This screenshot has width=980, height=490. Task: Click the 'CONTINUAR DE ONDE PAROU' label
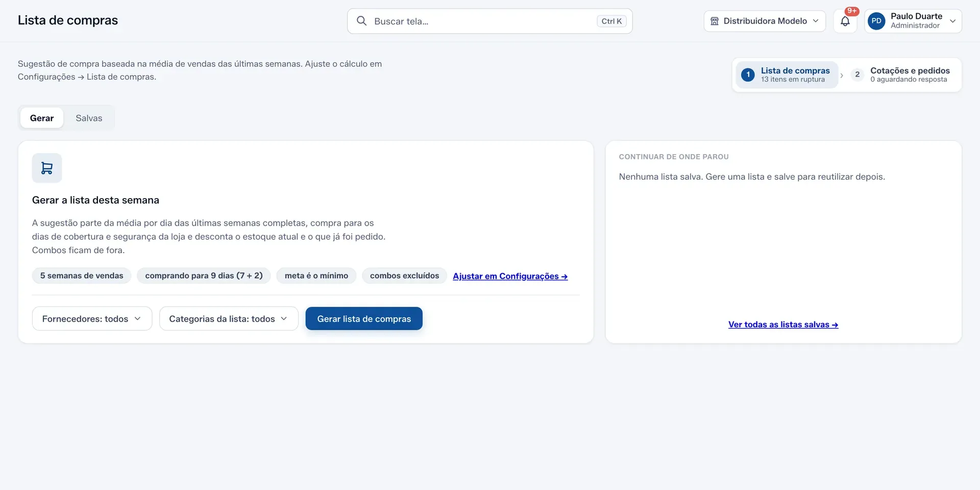pyautogui.click(x=674, y=157)
